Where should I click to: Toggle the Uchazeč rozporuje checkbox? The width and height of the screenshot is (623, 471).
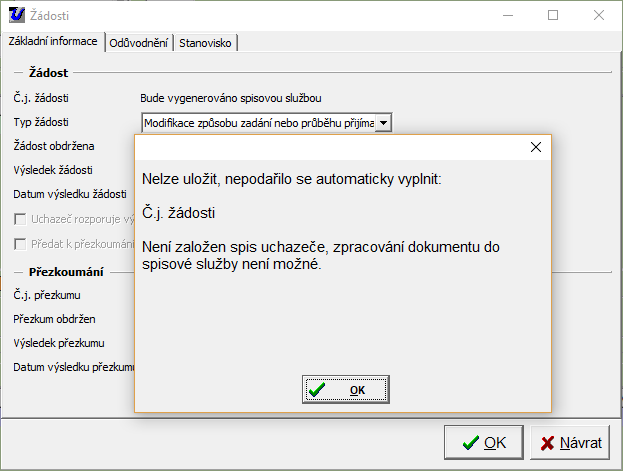pyautogui.click(x=20, y=219)
